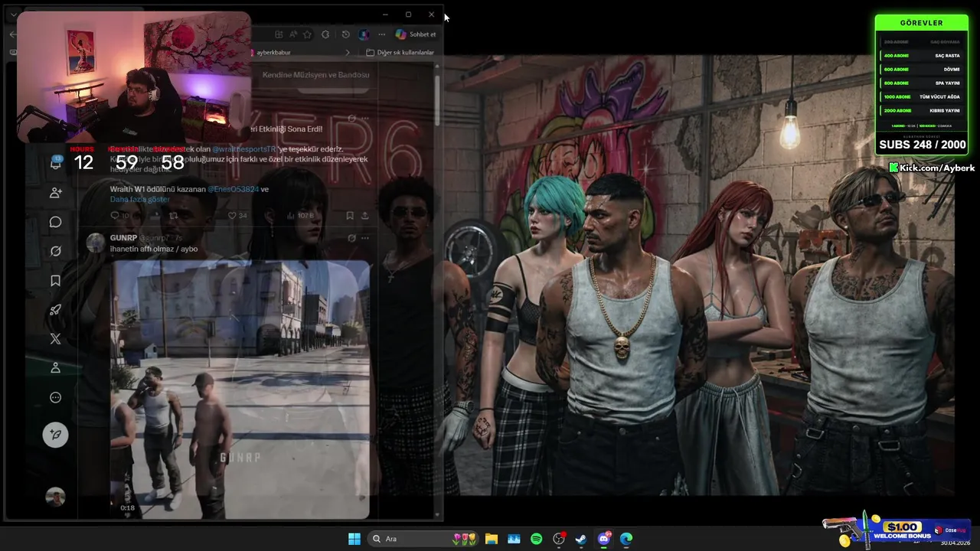Open OBS Studio from the taskbar
980x551 pixels.
pos(559,539)
